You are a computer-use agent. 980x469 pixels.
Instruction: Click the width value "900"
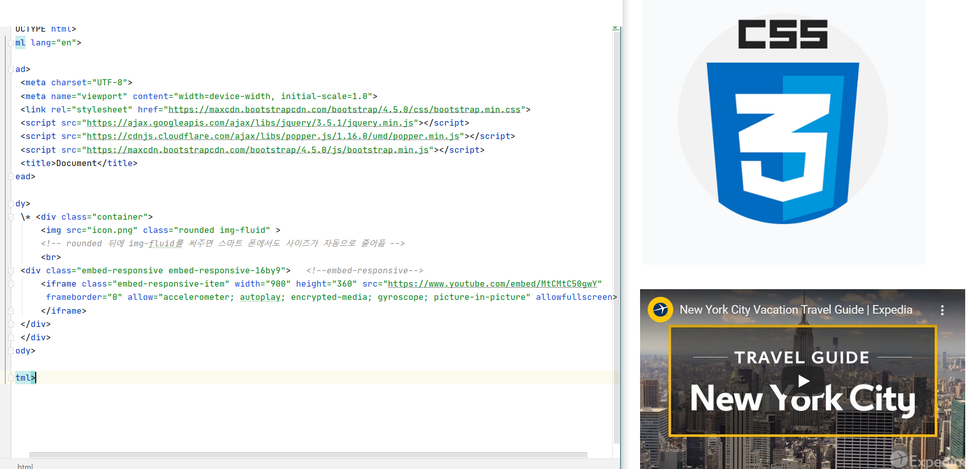coord(278,284)
